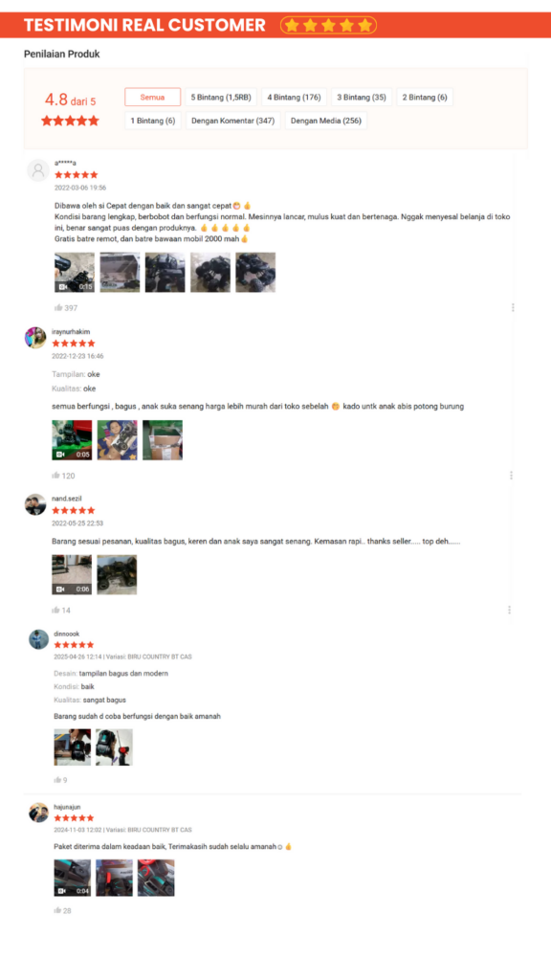
Task: Click the thumbs-up icon on nand.sezil's review
Action: [x=55, y=610]
